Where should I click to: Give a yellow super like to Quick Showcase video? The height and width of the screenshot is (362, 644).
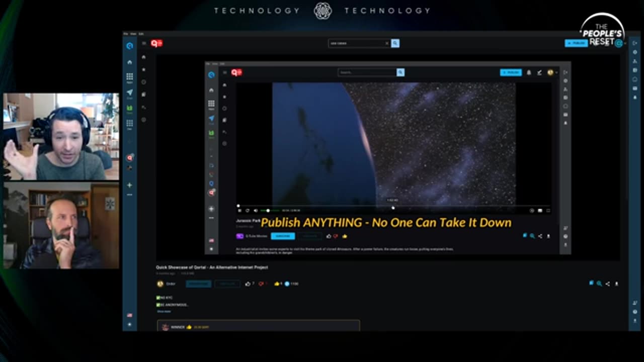[x=277, y=284]
